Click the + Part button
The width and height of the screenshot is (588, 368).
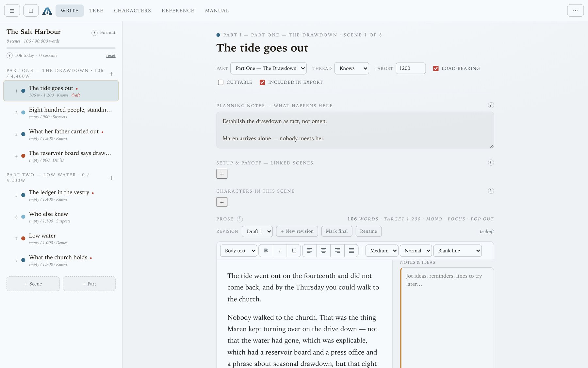coord(89,284)
